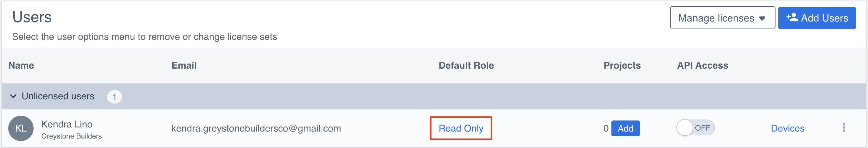The image size is (868, 148).
Task: Click the KL avatar for Kendra Lino
Action: pos(21,128)
